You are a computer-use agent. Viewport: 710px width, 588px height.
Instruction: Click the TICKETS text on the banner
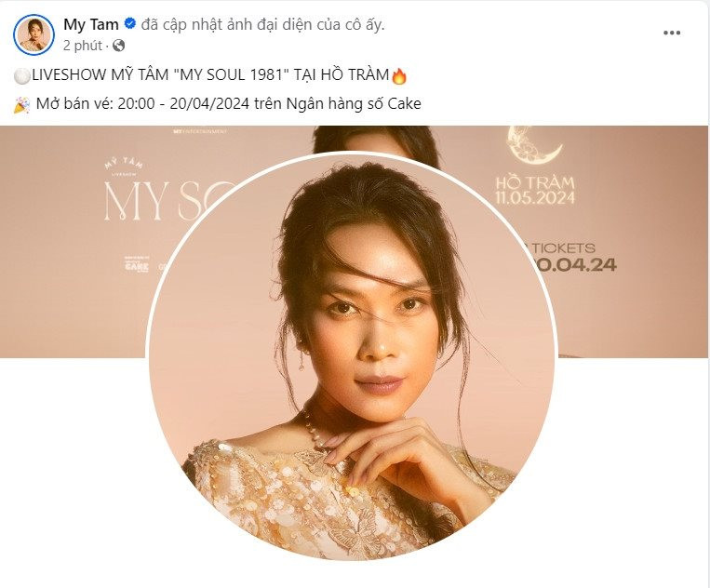point(563,248)
